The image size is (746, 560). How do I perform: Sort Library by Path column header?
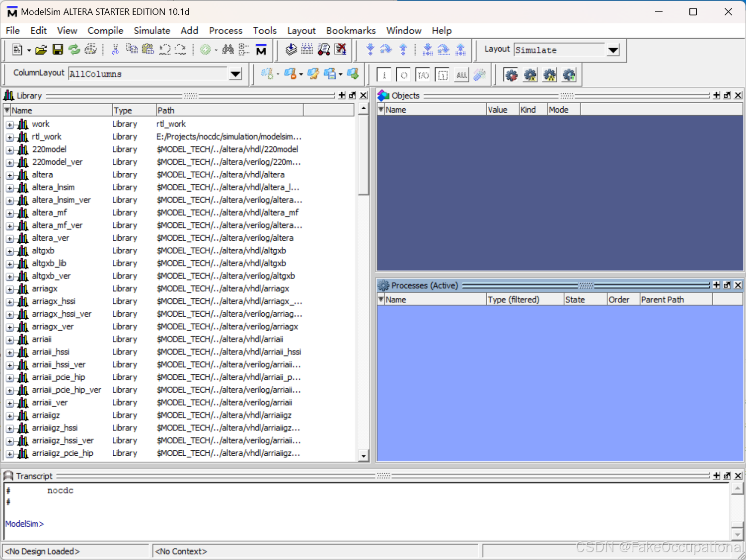(x=229, y=110)
